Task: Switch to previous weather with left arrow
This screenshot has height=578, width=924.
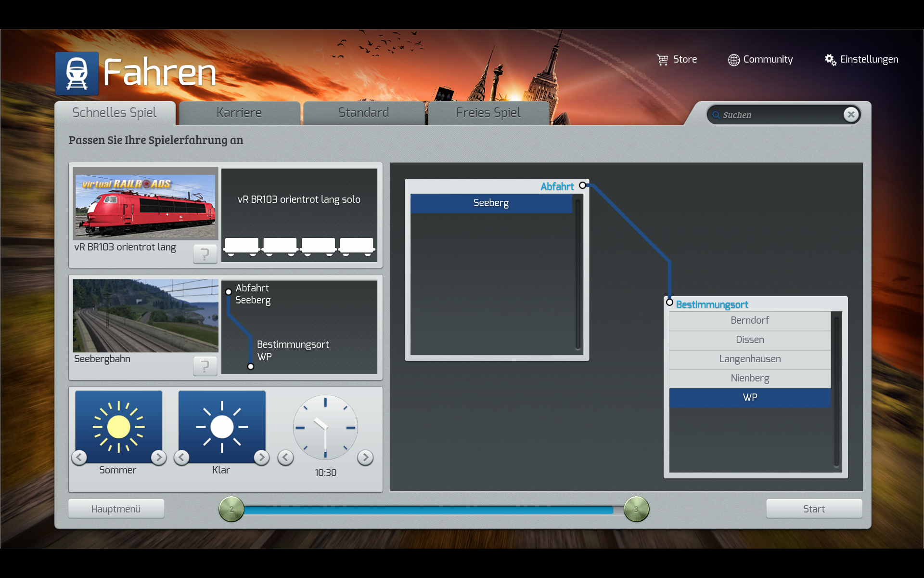Action: pyautogui.click(x=182, y=457)
